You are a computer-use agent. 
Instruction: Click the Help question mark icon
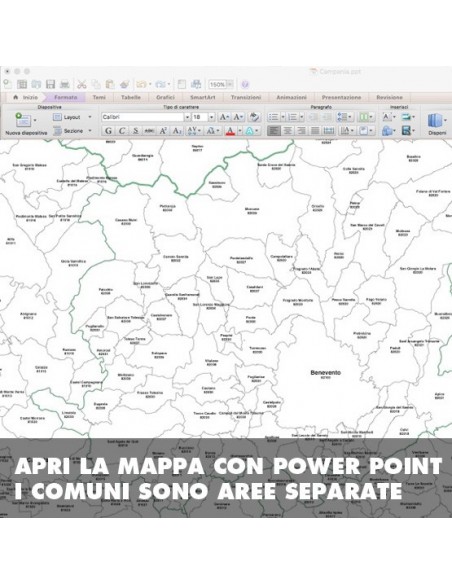click(245, 85)
